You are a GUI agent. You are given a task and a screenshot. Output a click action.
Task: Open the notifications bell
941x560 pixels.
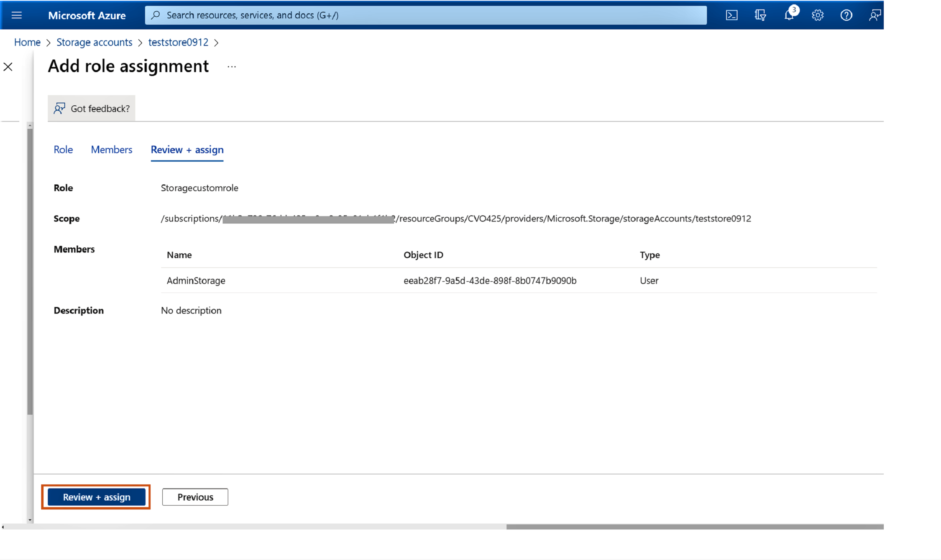tap(789, 15)
